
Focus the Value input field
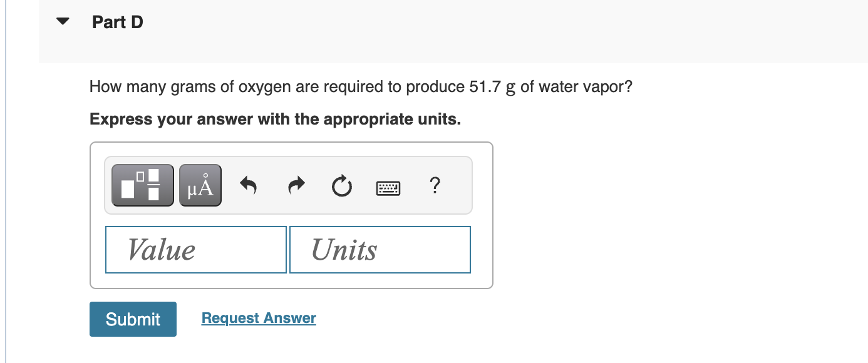[196, 250]
